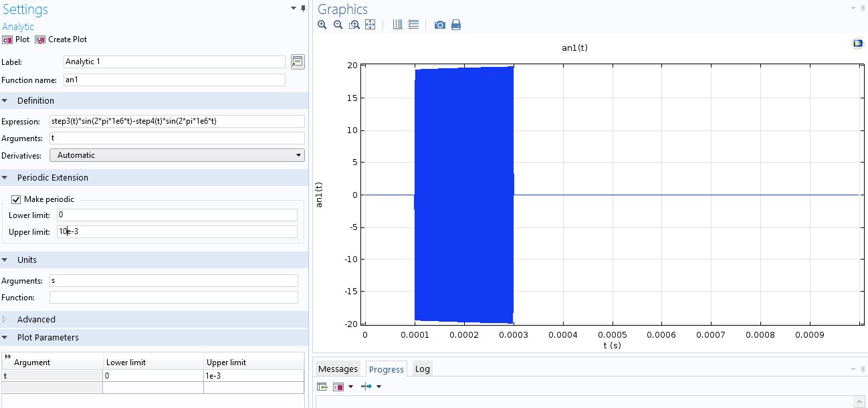Image resolution: width=868 pixels, height=408 pixels.
Task: Toggle the y-axis log scale icon
Action: pos(413,25)
